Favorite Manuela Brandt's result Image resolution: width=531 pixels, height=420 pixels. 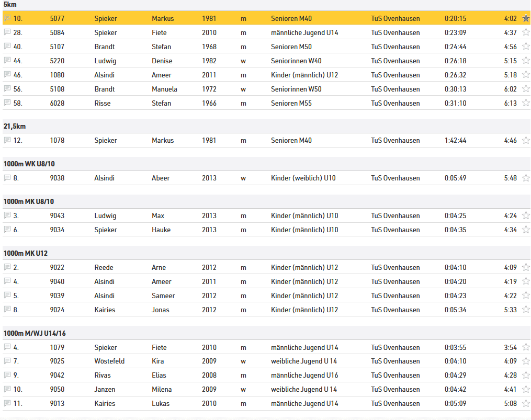[526, 89]
